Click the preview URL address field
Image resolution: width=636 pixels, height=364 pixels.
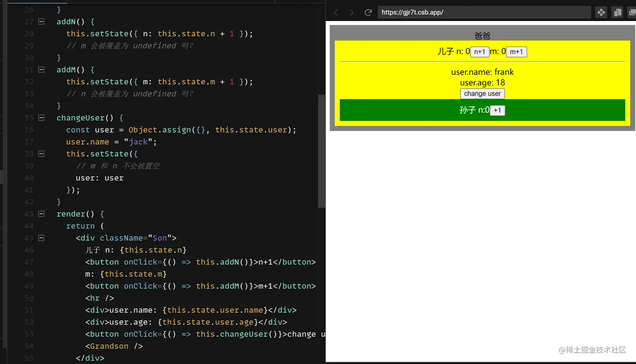tap(484, 12)
